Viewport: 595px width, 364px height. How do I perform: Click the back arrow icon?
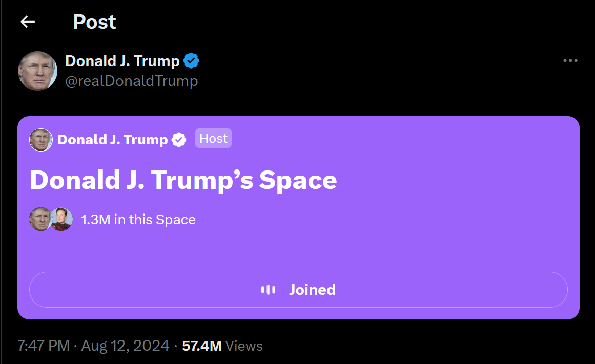28,22
